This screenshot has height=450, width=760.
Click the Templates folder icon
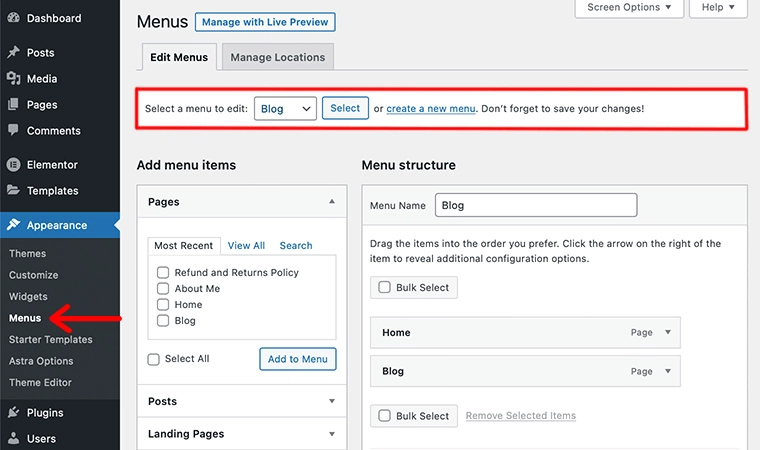tap(14, 190)
